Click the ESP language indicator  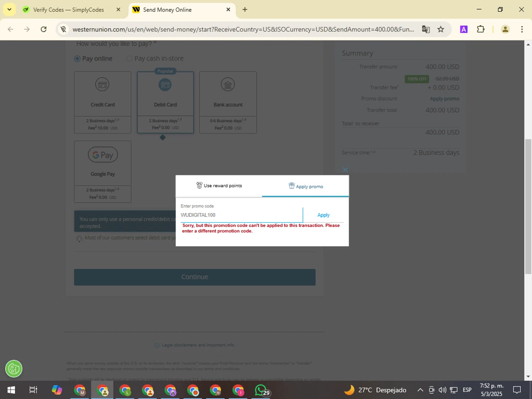pos(467,390)
